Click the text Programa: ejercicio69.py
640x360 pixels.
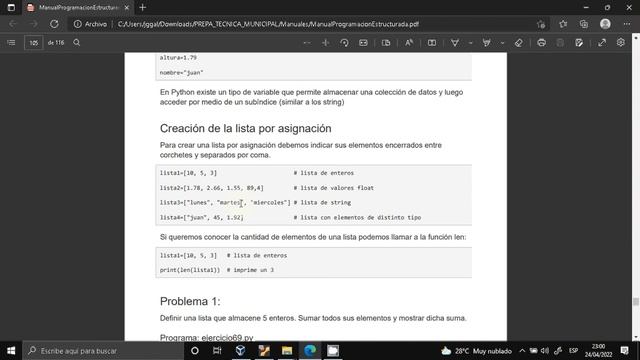pos(207,338)
